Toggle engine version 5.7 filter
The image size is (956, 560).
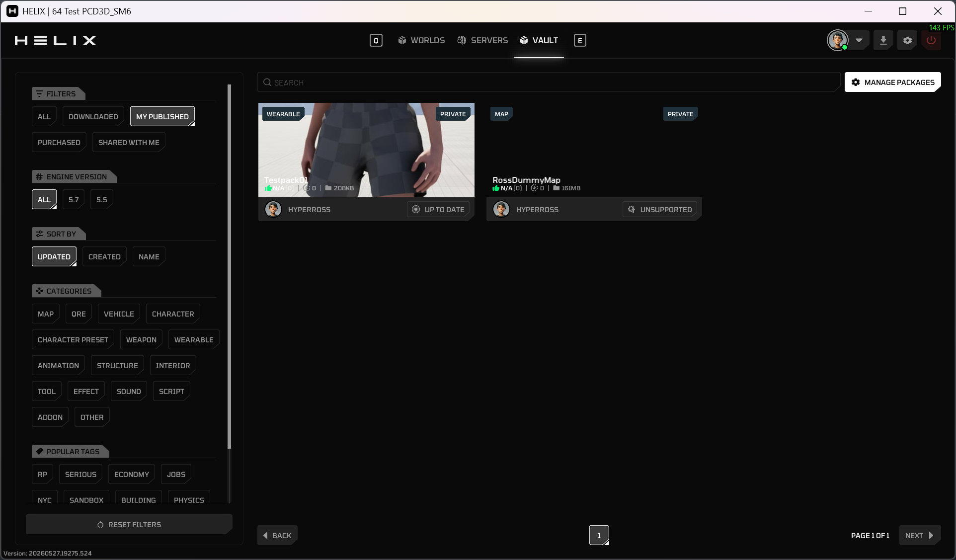pos(74,199)
